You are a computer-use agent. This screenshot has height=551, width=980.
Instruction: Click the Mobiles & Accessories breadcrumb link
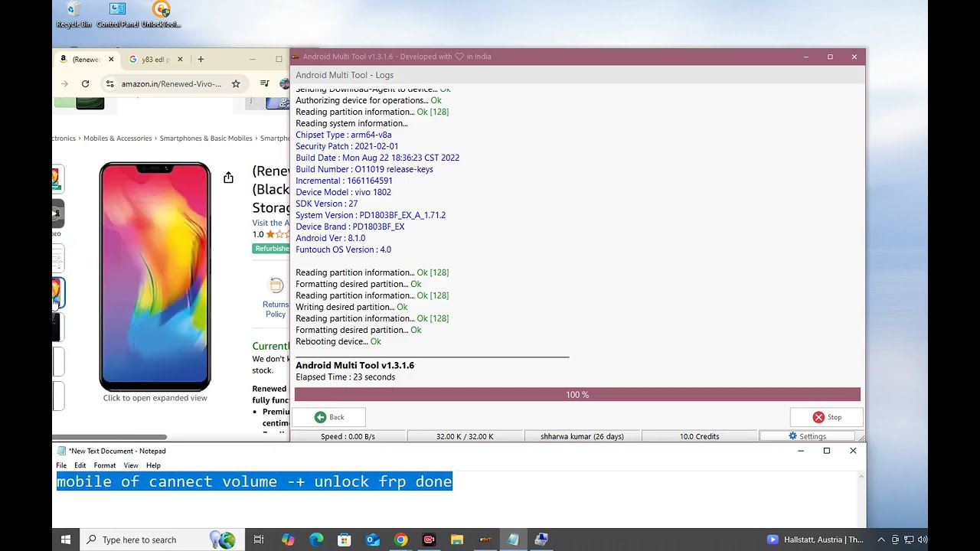(117, 139)
